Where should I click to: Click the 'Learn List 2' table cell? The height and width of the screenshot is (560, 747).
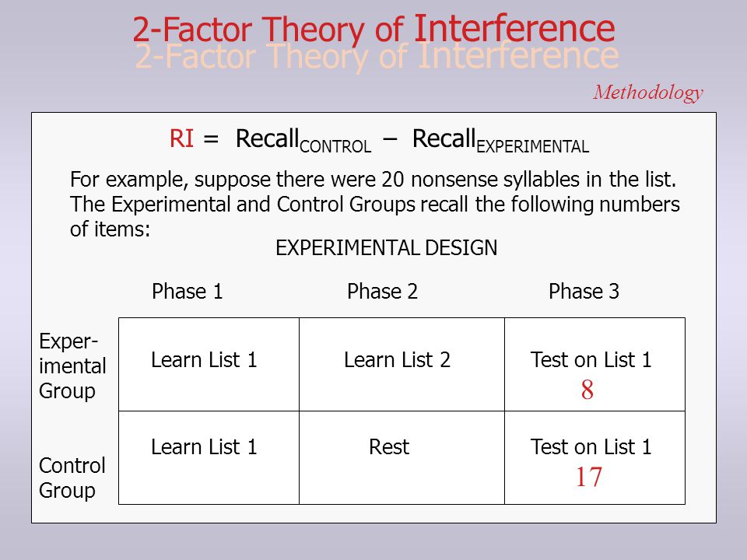[x=402, y=364]
